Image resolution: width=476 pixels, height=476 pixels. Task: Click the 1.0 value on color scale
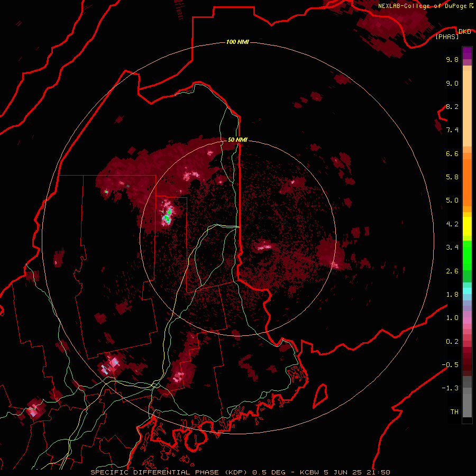[452, 318]
